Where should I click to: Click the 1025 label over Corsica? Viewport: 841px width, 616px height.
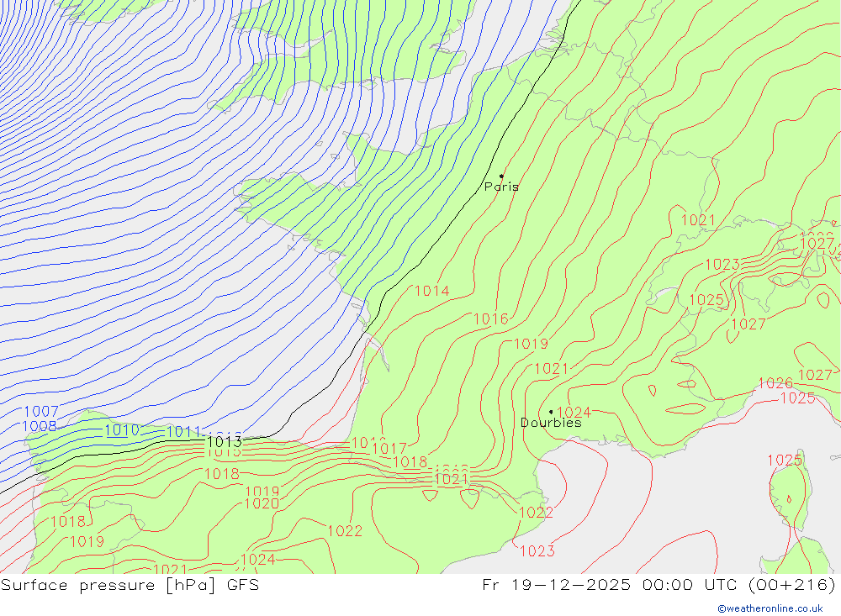[x=785, y=461]
